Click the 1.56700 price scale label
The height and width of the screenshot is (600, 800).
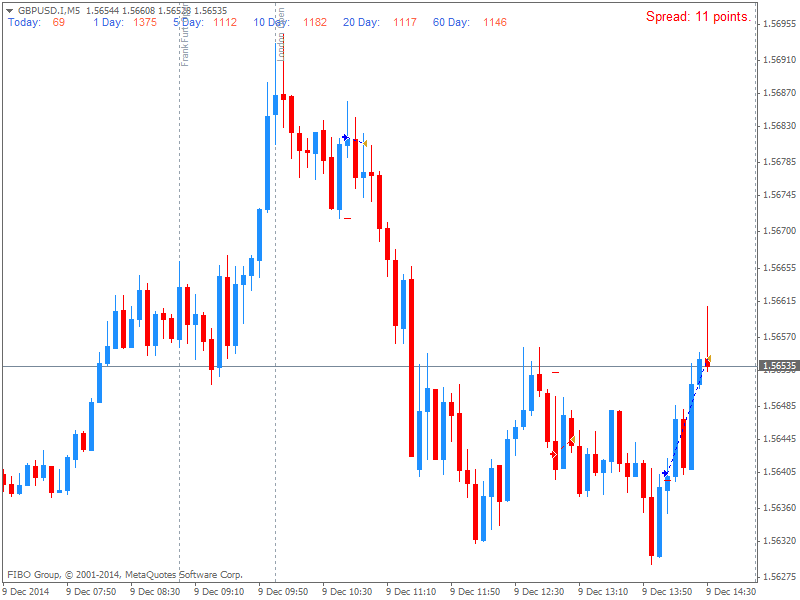[x=779, y=231]
